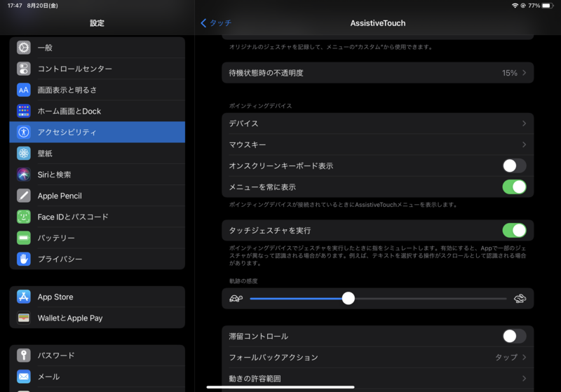Image resolution: width=561 pixels, height=392 pixels.
Task: Tap the コントロールセンター icon
Action: click(24, 69)
